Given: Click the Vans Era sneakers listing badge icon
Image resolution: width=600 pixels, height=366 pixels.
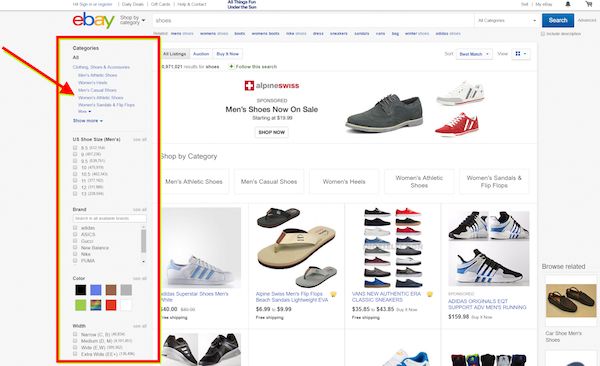Looking at the screenshot, I should (430, 294).
